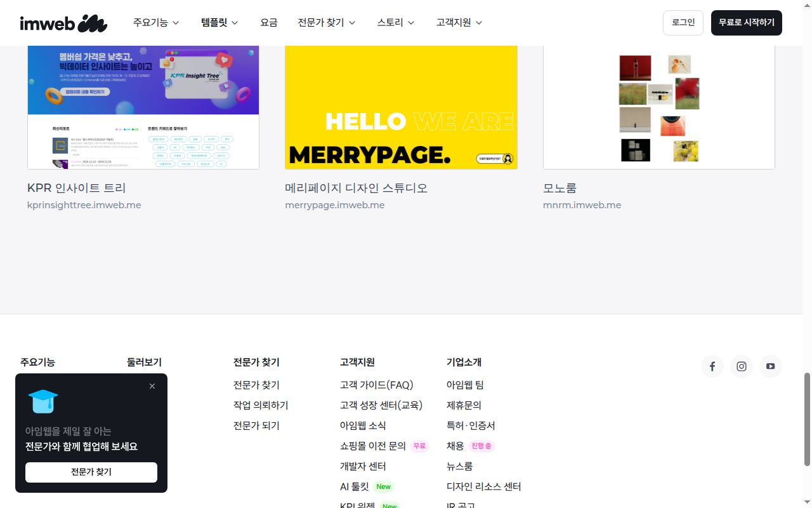Open 뉴스룸 footer link
Viewport: 812px width, 508px height.
pos(459,466)
